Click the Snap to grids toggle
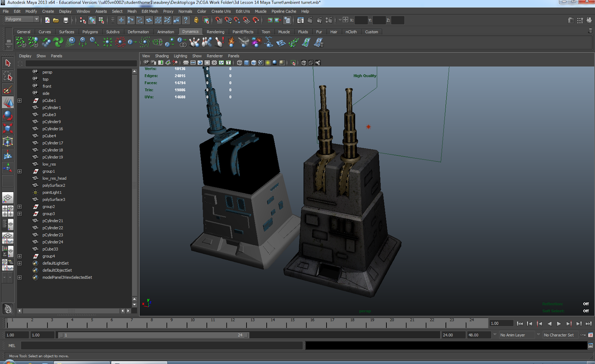The width and height of the screenshot is (595, 364). coord(219,20)
